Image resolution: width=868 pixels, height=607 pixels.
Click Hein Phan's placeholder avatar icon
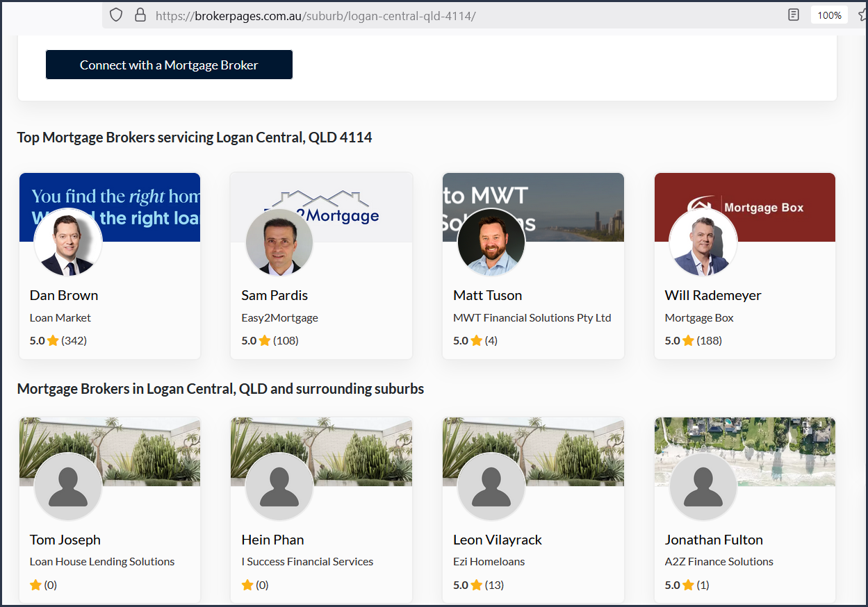click(279, 487)
